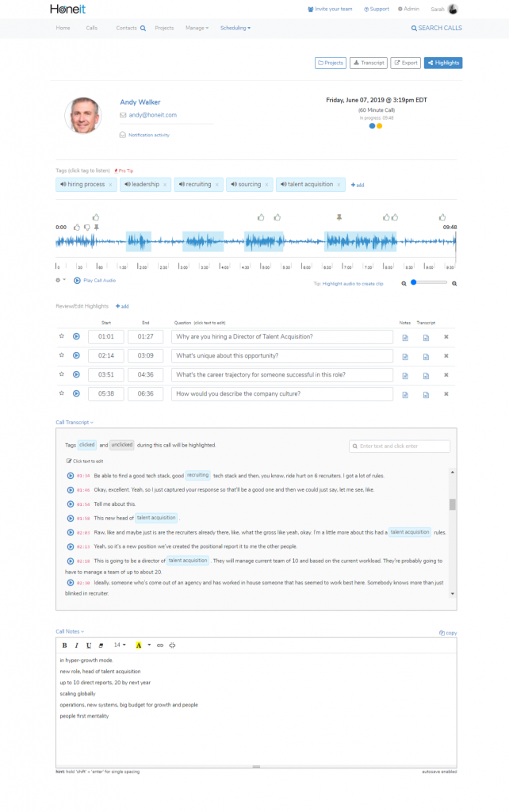Toggle underline in call notes
Screen dimensions: 509x812
tap(89, 645)
